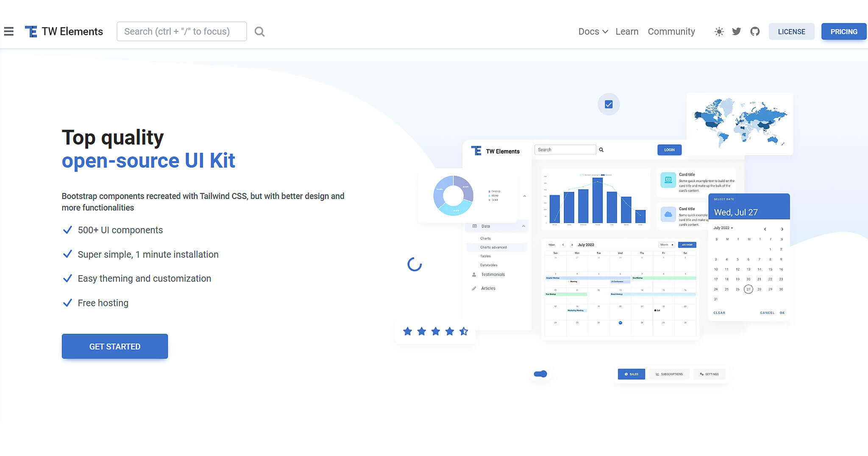Image resolution: width=868 pixels, height=456 pixels.
Task: Open the Community menu item
Action: pos(671,31)
